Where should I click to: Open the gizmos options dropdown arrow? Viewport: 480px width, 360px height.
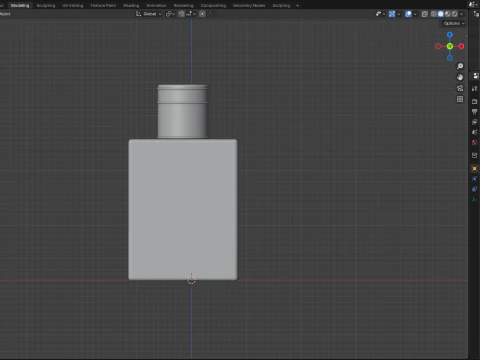pyautogui.click(x=399, y=14)
